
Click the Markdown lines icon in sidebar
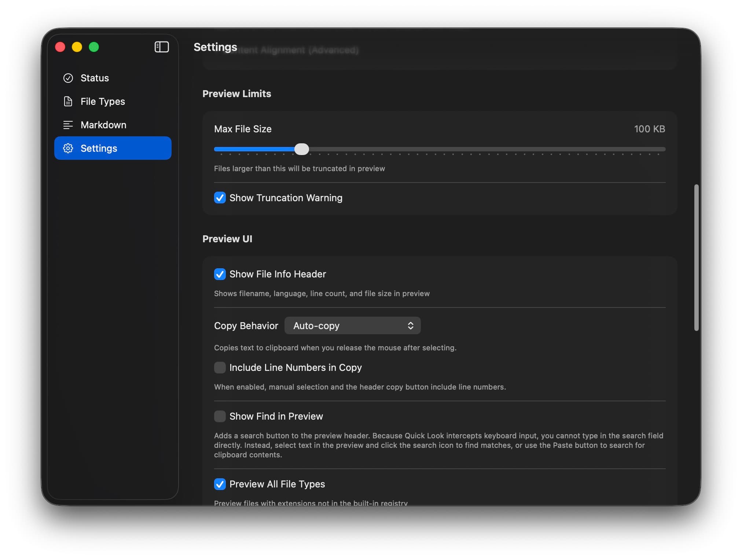click(x=68, y=125)
